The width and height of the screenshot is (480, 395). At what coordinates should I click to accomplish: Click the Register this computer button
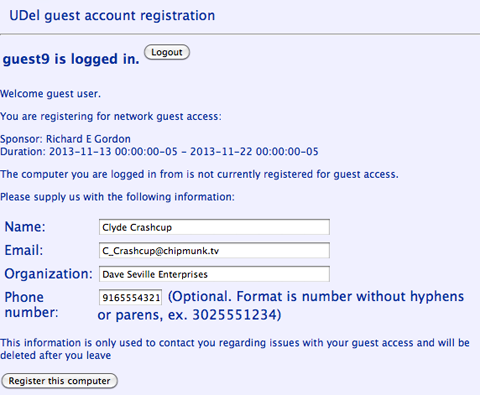pyautogui.click(x=59, y=381)
